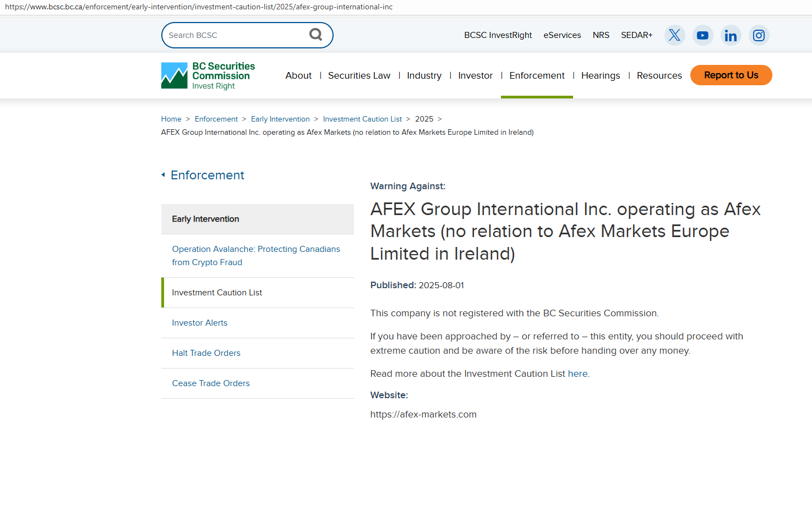
Task: Open the BCSC X (Twitter) page
Action: [674, 35]
